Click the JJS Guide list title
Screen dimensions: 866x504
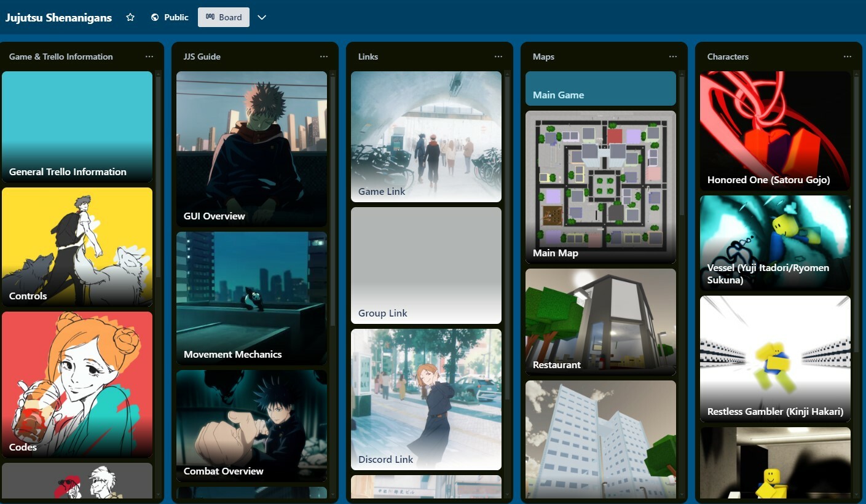click(202, 57)
